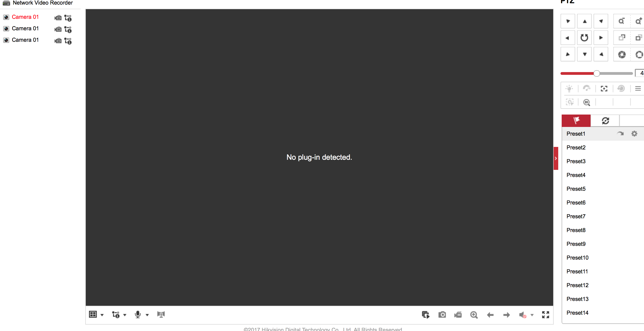Open the 3D positioning zoom tool
Viewport: 644px width, 331px height.
[x=586, y=102]
